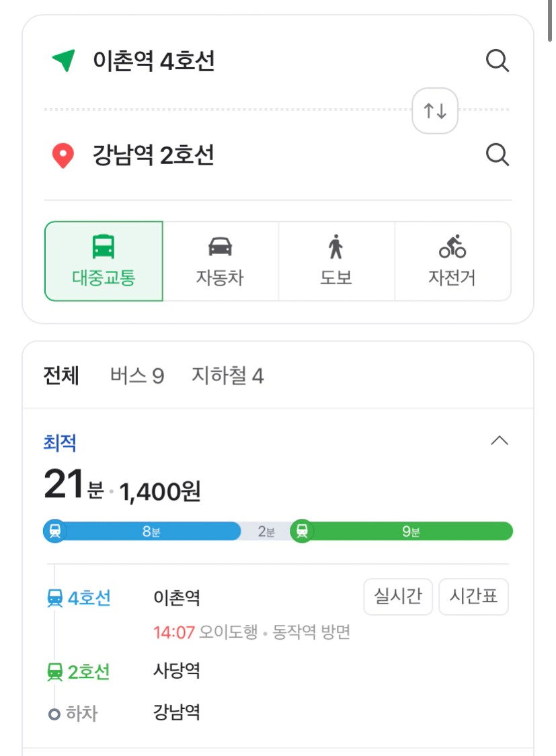The height and width of the screenshot is (756, 556).
Task: Click the 시간표 timetable button
Action: click(473, 597)
